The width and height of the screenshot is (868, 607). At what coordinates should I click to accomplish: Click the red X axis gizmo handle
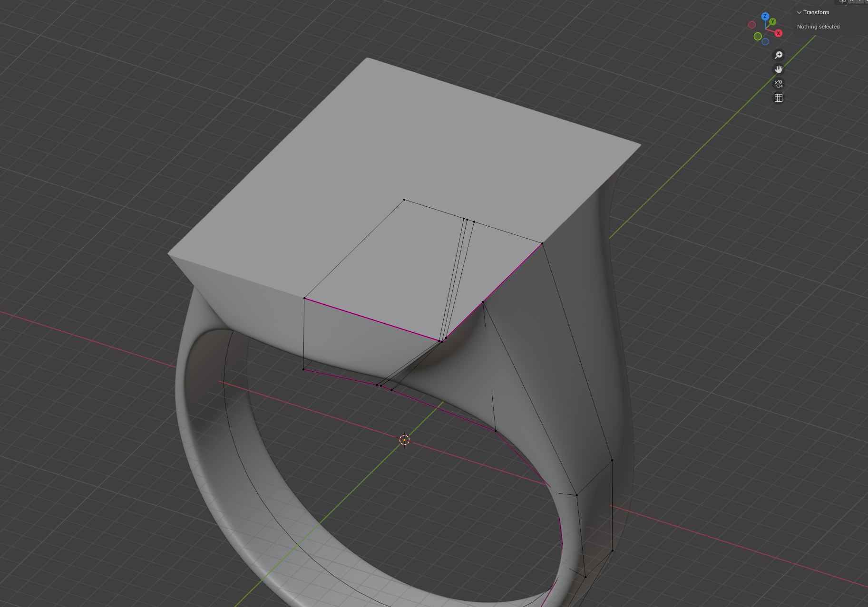[x=779, y=33]
